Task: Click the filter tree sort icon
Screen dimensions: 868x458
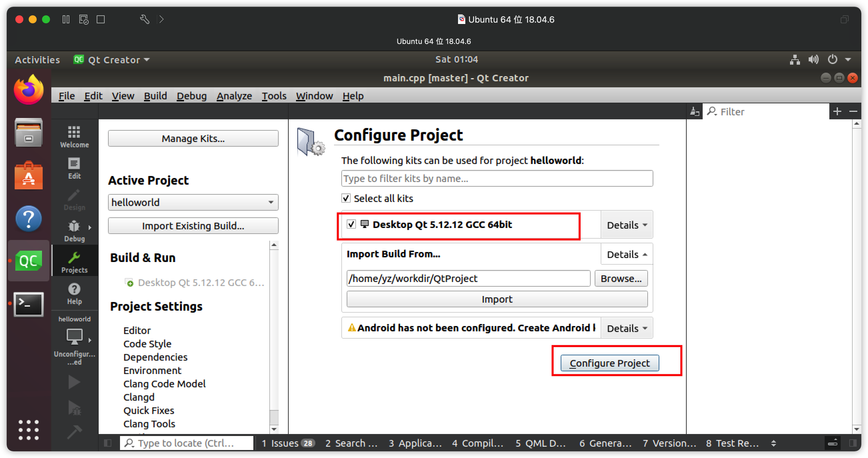Action: click(694, 111)
